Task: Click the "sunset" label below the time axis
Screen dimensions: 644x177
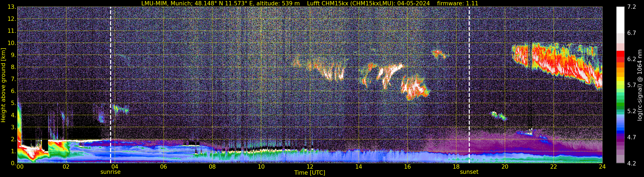Action: [x=469, y=172]
